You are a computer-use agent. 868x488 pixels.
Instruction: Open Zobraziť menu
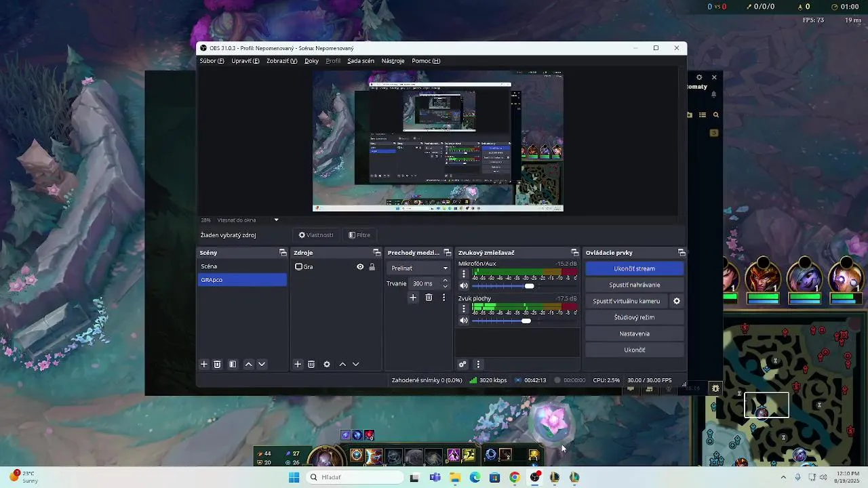(x=281, y=61)
